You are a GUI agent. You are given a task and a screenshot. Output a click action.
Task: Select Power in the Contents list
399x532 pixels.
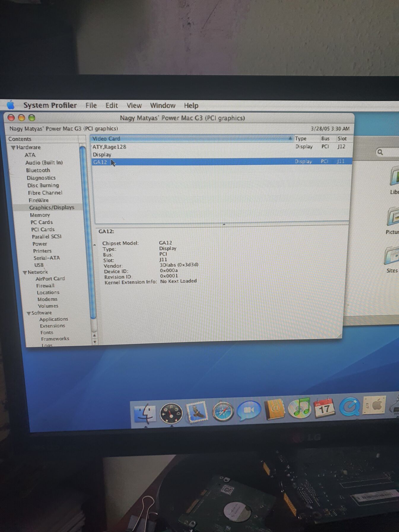point(40,244)
